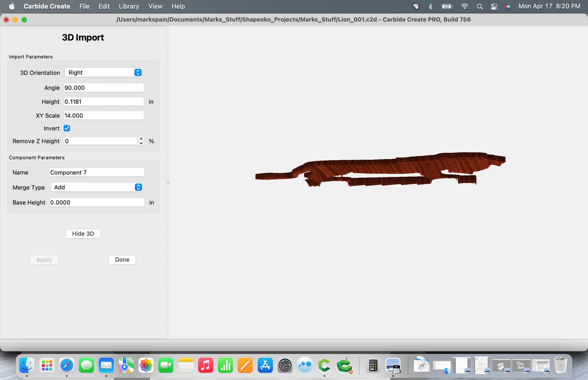This screenshot has width=588, height=380.
Task: Click the date and time display
Action: 549,6
